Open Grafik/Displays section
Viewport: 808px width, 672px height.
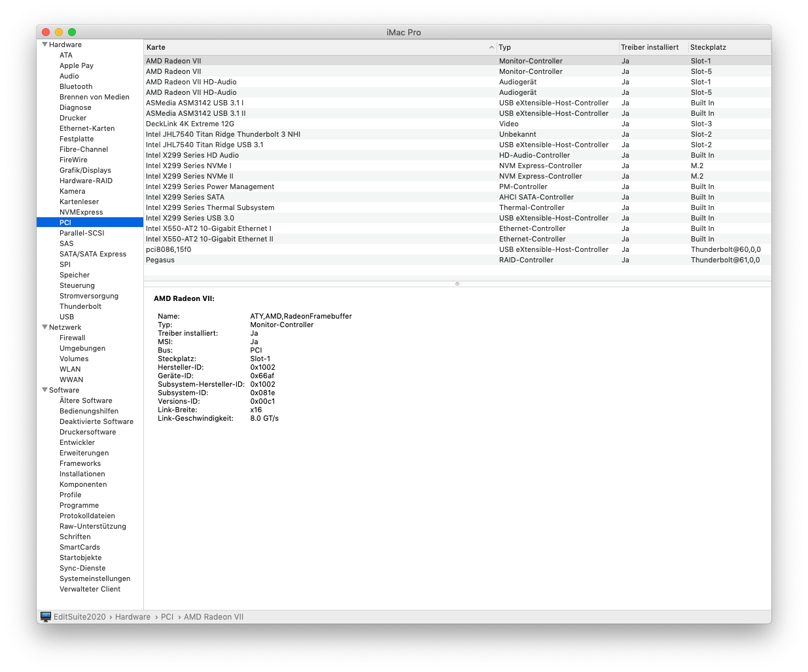85,170
